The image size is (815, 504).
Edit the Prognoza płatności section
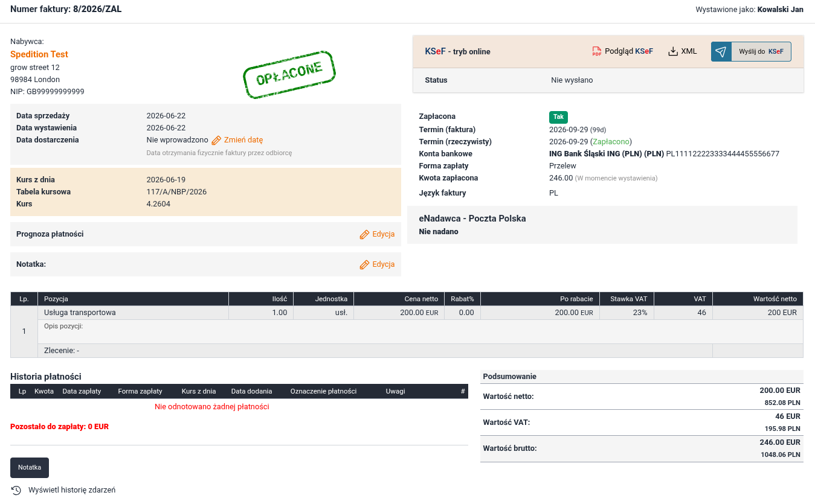(383, 234)
